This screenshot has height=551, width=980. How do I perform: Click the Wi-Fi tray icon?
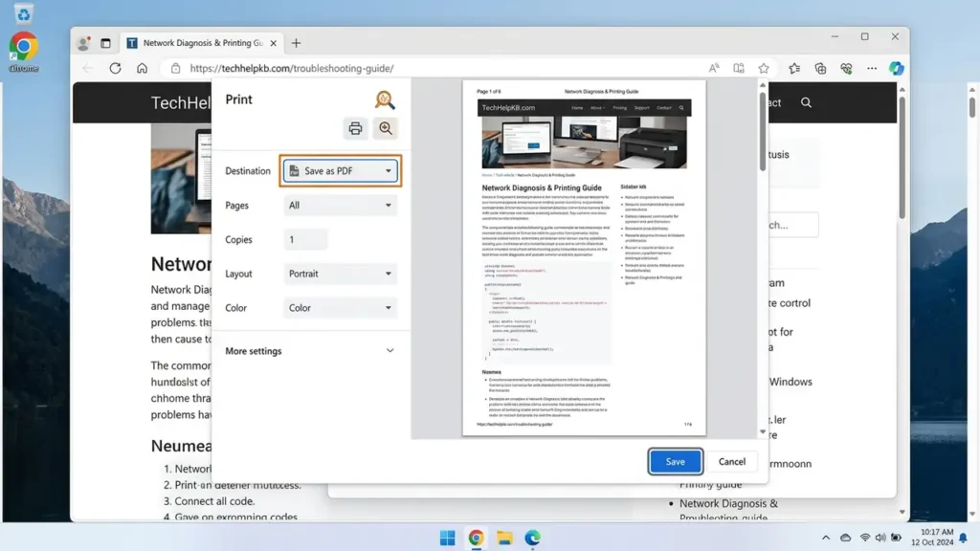pyautogui.click(x=865, y=538)
